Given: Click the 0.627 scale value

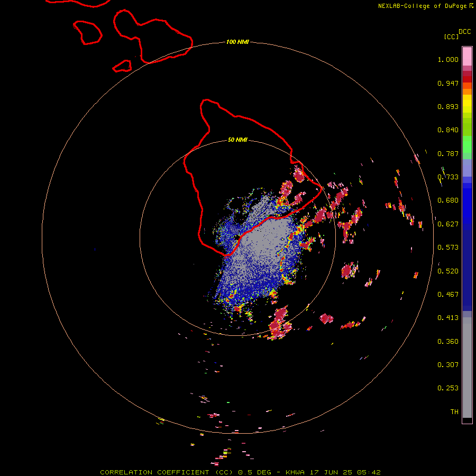Looking at the screenshot, I should [448, 224].
